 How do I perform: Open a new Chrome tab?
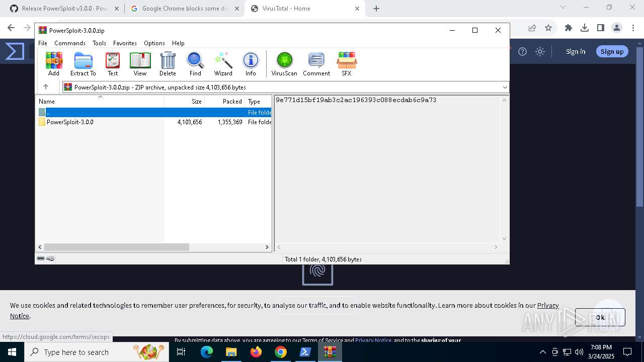[376, 9]
